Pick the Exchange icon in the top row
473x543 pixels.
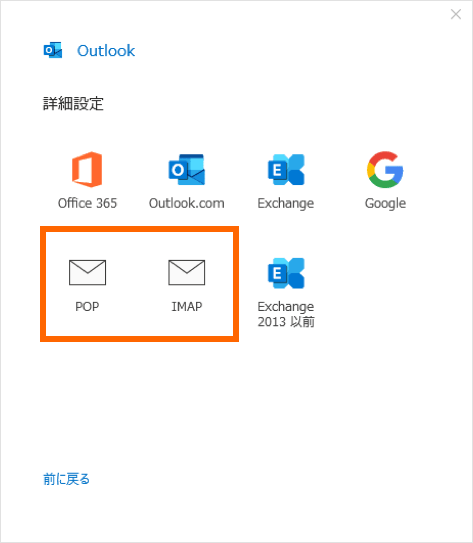[x=286, y=169]
